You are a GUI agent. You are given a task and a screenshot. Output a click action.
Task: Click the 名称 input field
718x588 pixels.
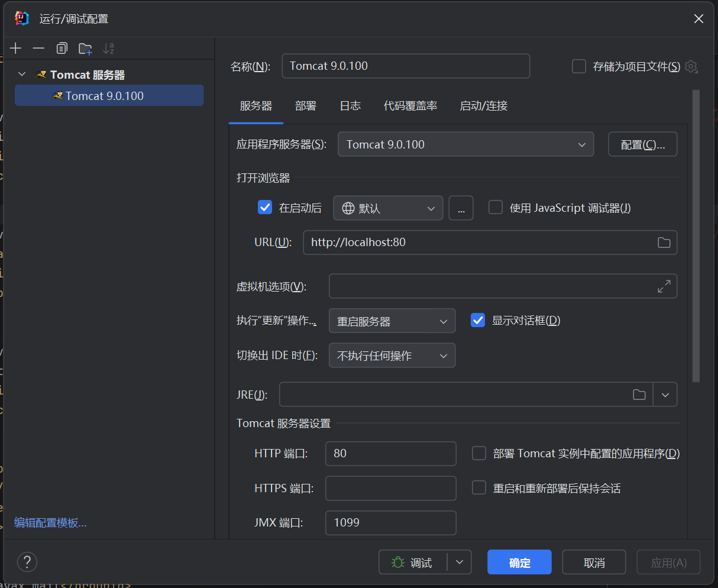click(406, 66)
